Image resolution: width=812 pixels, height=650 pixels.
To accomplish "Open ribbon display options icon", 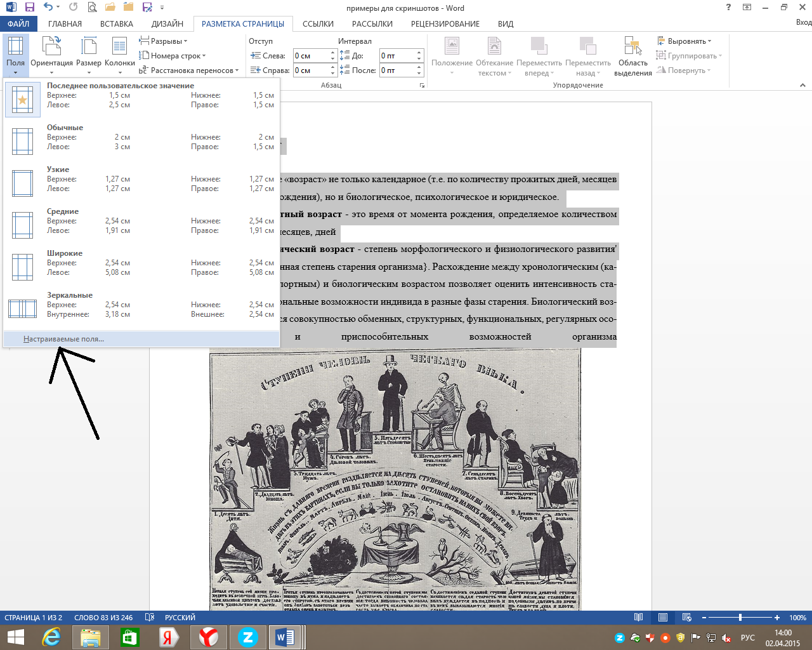I will click(x=747, y=8).
